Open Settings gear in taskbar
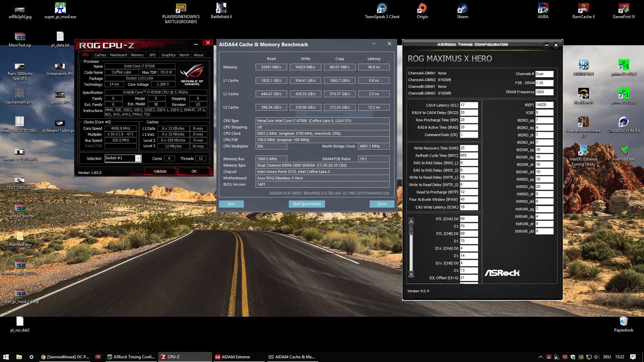This screenshot has width=644, height=362. tap(32, 357)
